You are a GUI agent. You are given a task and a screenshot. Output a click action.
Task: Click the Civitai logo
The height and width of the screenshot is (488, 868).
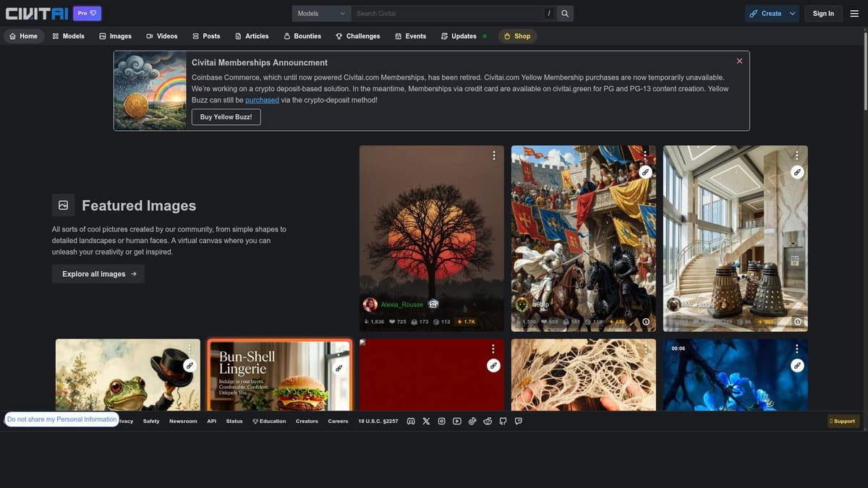coord(36,13)
